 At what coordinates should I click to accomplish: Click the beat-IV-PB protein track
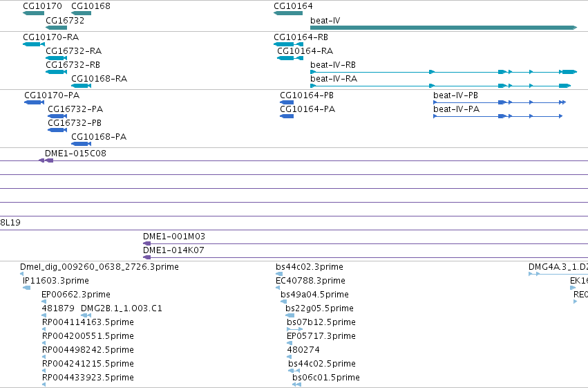[500, 102]
